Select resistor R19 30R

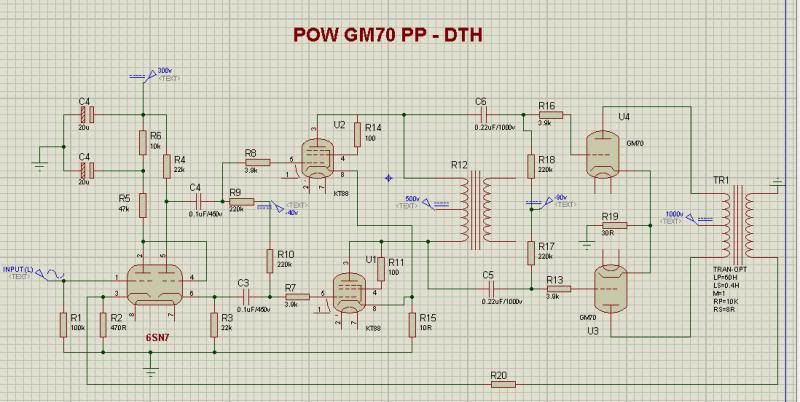[614, 225]
